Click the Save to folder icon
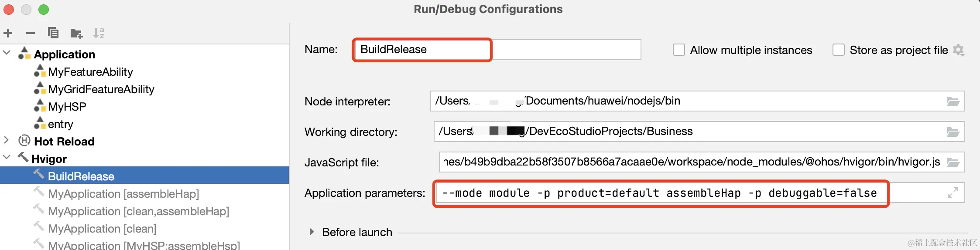980x250 pixels. coord(76,33)
